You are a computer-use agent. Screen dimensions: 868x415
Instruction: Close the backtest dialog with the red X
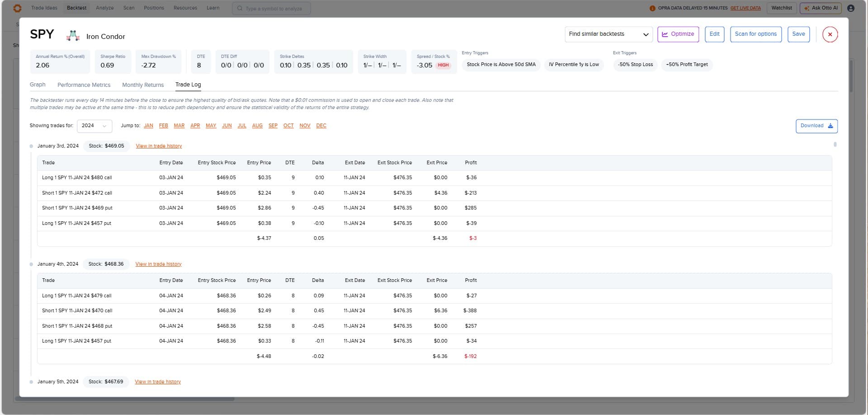[830, 34]
